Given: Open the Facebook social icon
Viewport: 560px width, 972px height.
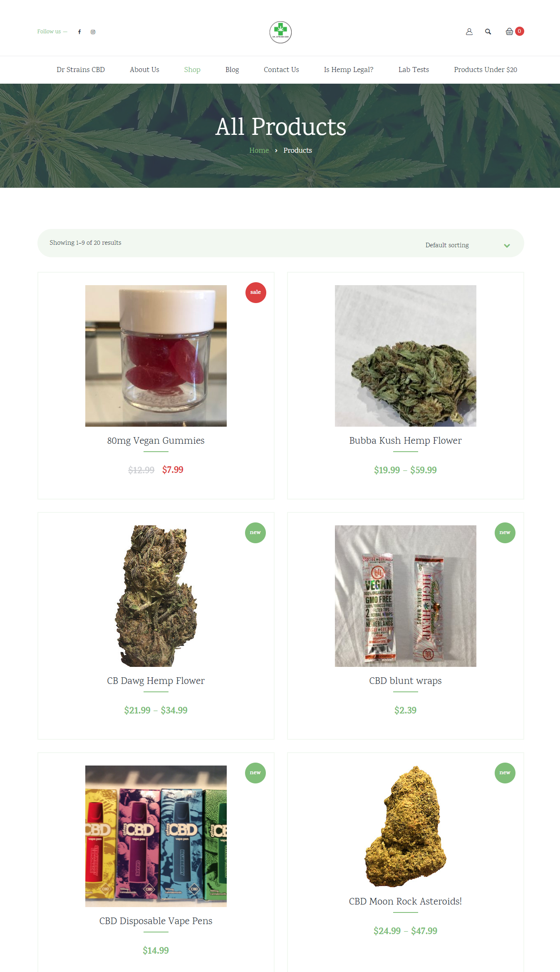Looking at the screenshot, I should (x=79, y=32).
